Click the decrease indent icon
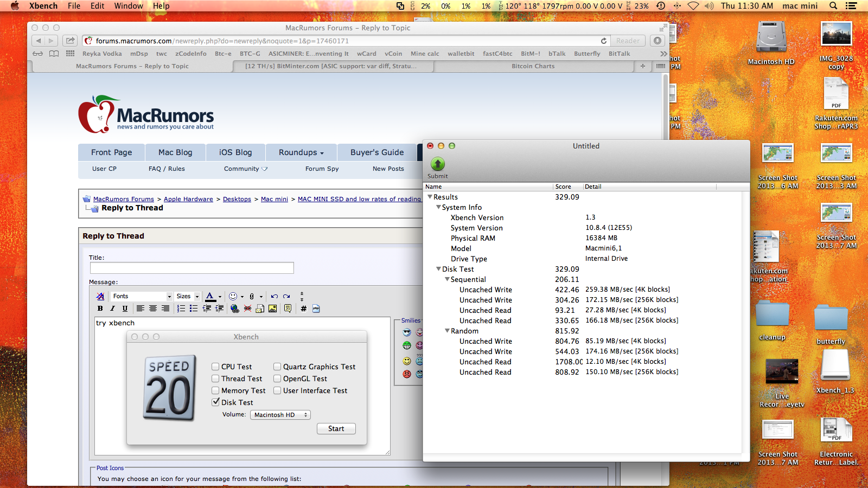 207,309
